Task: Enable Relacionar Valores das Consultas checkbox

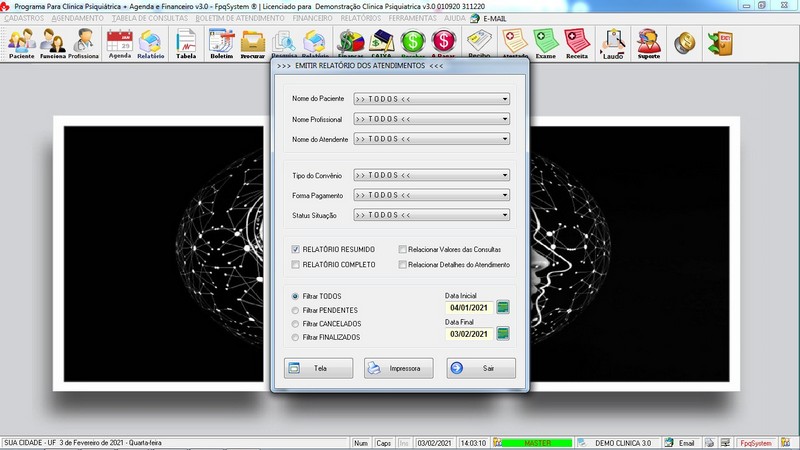Action: pyautogui.click(x=402, y=249)
